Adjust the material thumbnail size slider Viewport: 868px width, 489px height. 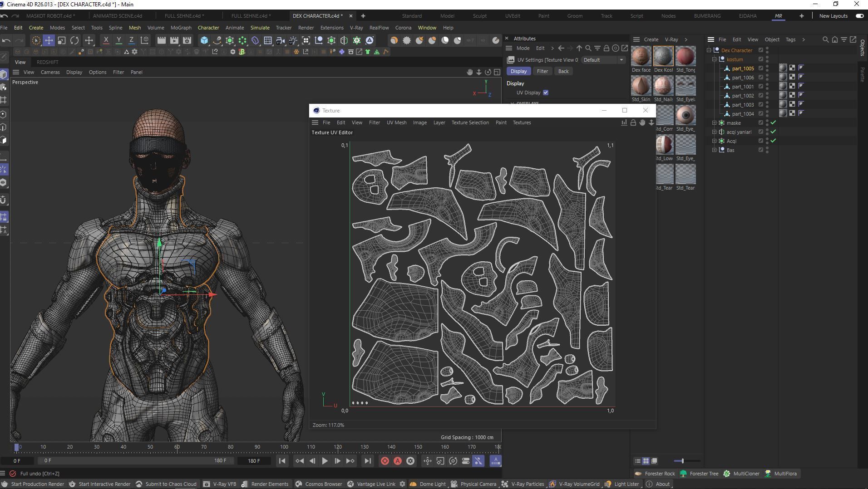(682, 461)
